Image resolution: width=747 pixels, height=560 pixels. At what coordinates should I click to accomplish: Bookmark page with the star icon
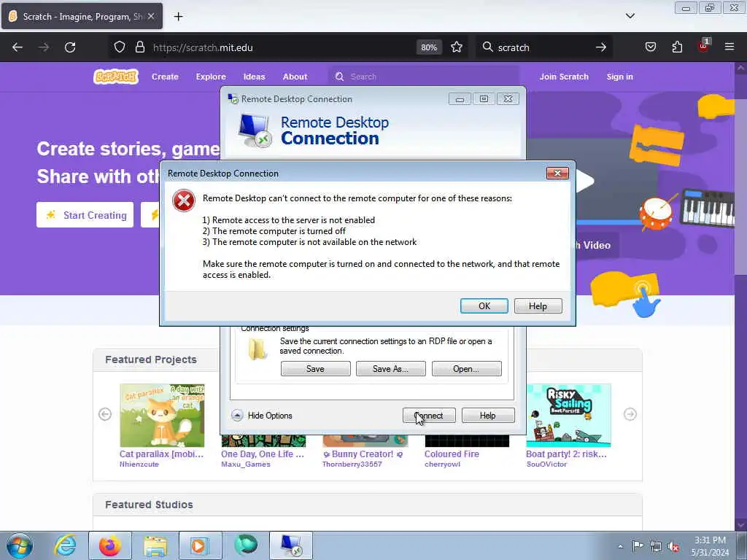pyautogui.click(x=457, y=47)
